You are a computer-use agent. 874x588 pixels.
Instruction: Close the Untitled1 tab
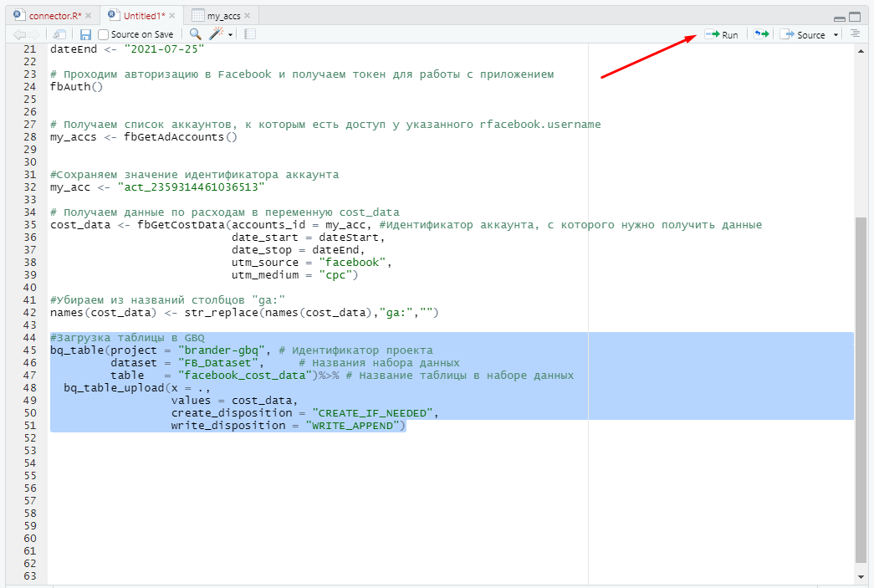pos(172,15)
